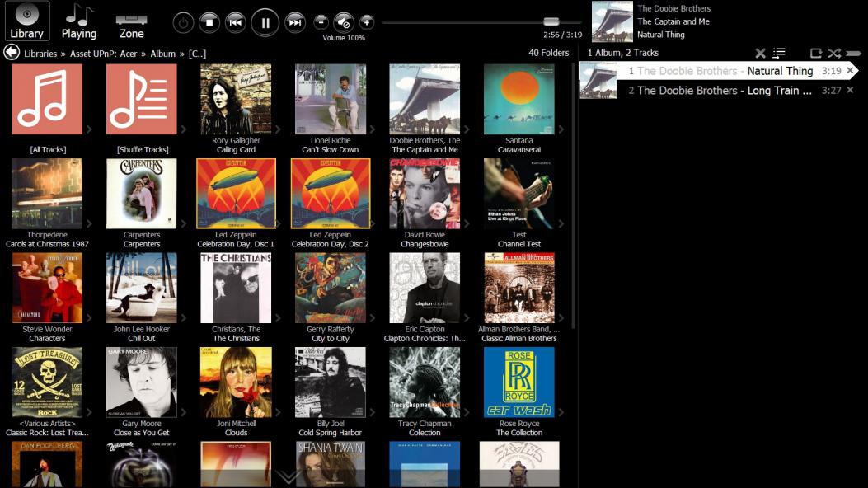Stop playback with the stop button
This screenshot has width=868, height=488.
click(209, 23)
